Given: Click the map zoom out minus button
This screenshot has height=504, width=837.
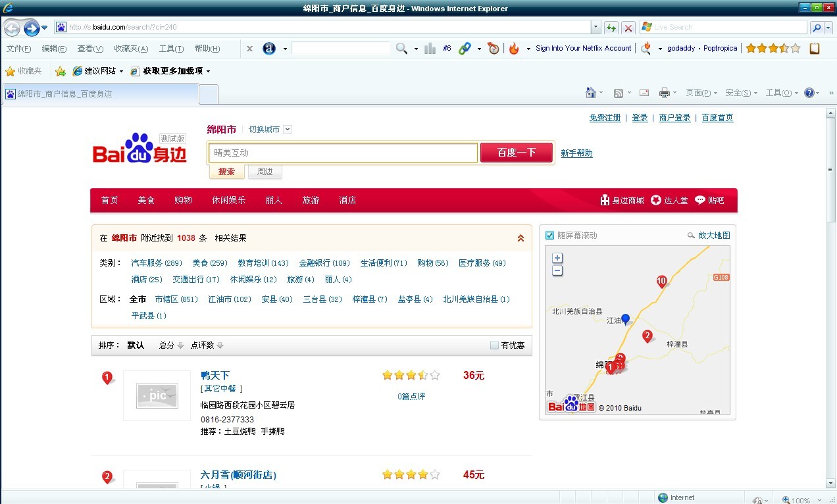Looking at the screenshot, I should click(x=557, y=270).
